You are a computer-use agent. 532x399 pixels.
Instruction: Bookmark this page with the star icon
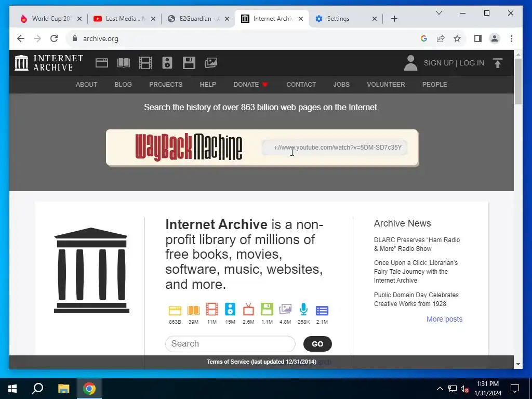coord(457,38)
